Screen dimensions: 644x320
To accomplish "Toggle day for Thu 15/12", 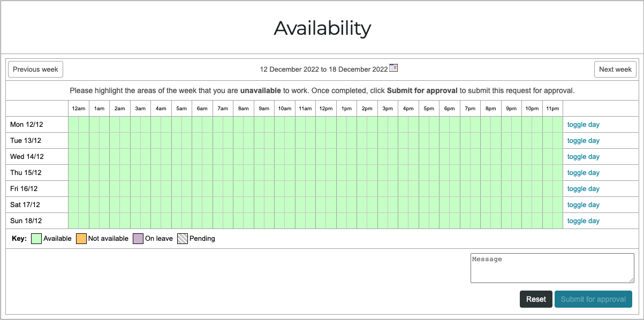I will pos(583,173).
